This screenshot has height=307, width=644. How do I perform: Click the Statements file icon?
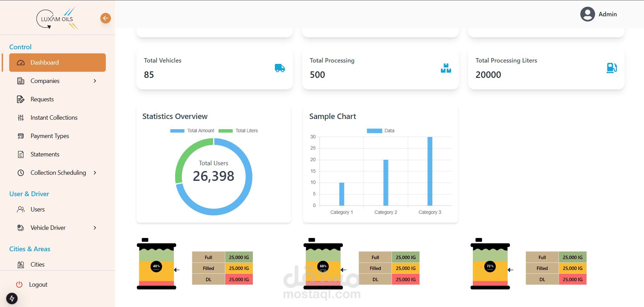[x=21, y=154]
